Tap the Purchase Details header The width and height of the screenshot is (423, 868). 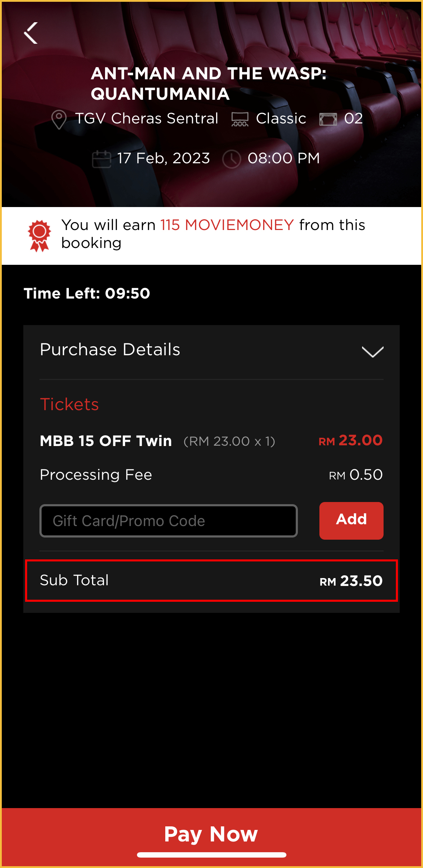coord(110,350)
